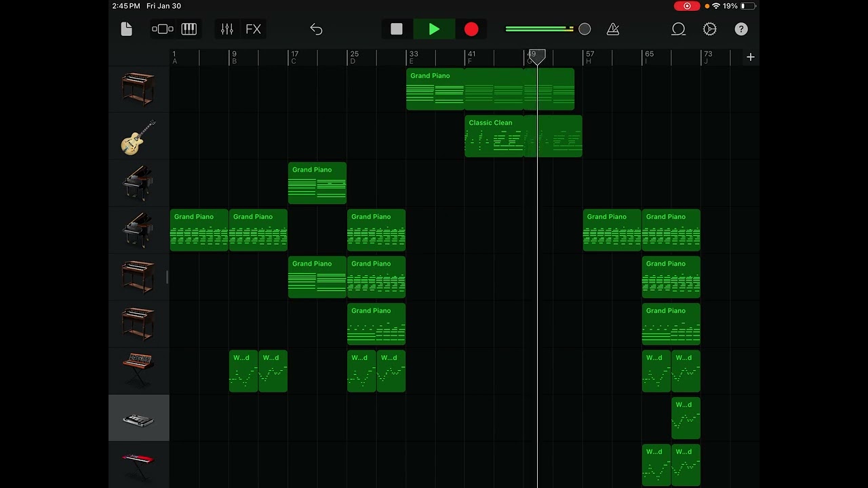Image resolution: width=868 pixels, height=488 pixels.
Task: Select the topmost organ track header
Action: click(x=138, y=89)
